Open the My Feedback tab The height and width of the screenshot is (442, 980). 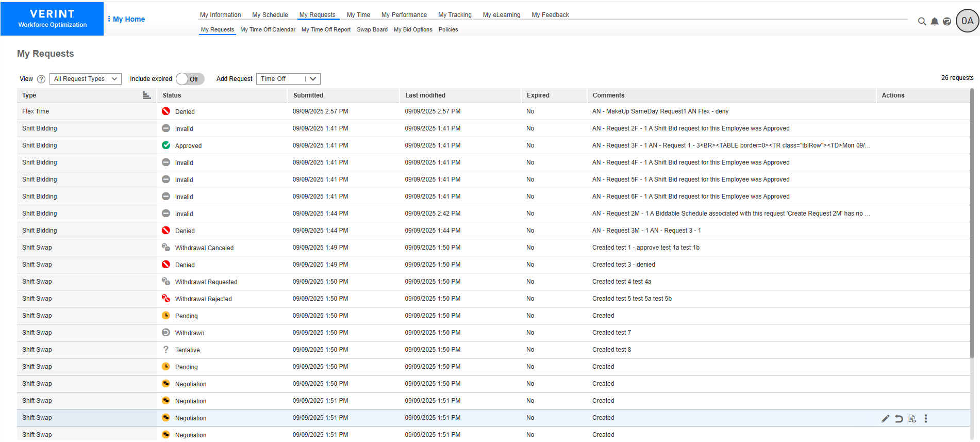pos(550,15)
